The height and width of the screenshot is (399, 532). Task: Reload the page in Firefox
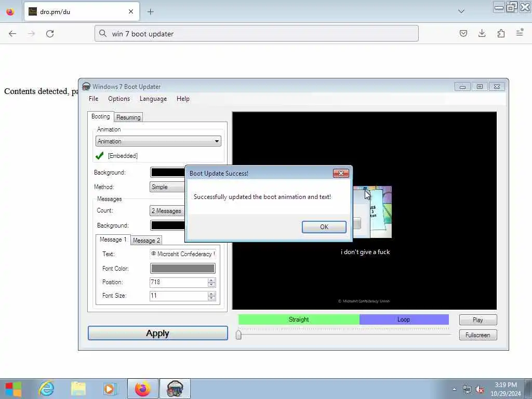(50, 34)
